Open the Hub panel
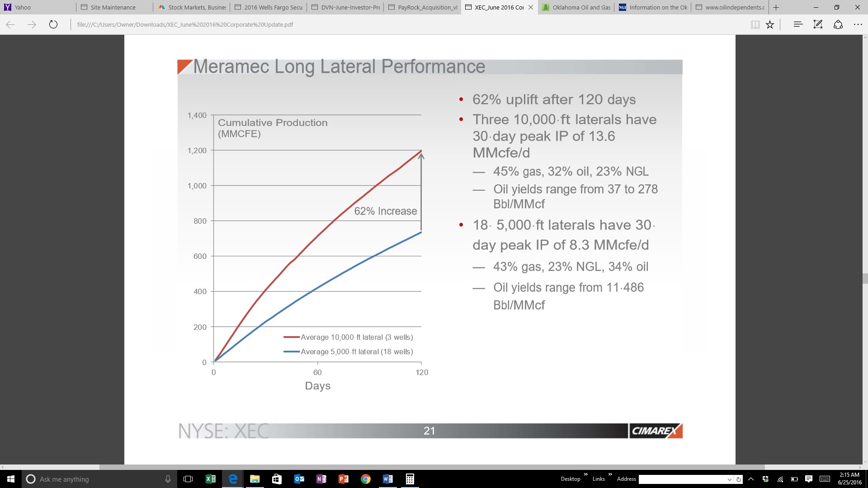 (x=798, y=24)
